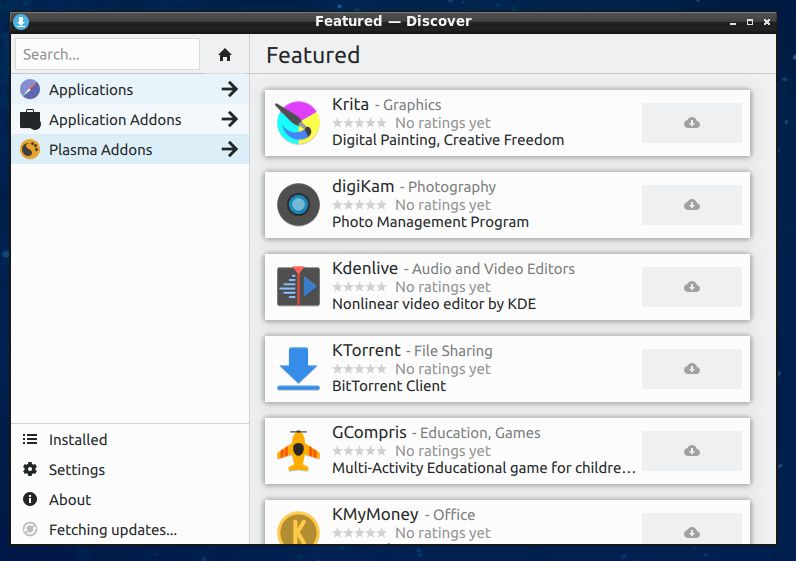The image size is (796, 561).
Task: Install digiKam via its cloud download button
Action: pyautogui.click(x=691, y=205)
